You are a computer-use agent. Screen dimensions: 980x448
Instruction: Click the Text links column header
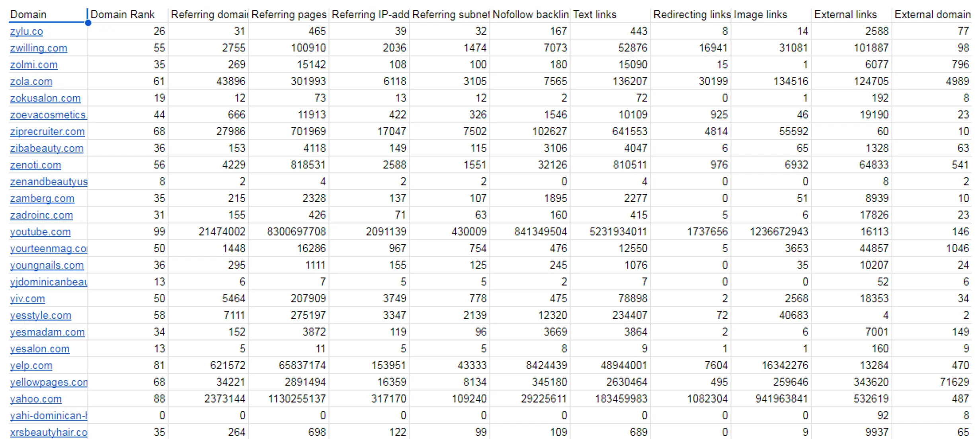click(595, 14)
